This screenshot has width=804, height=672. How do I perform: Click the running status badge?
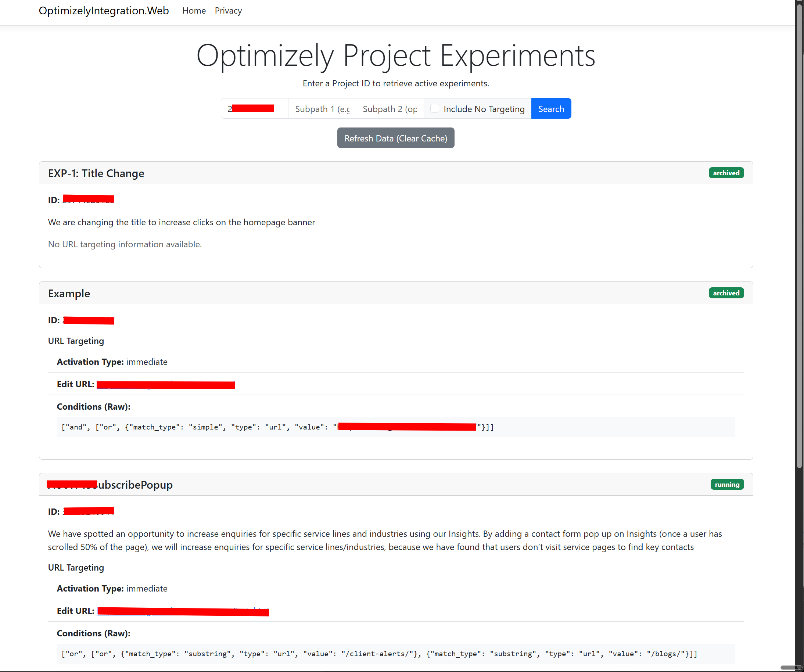point(727,485)
